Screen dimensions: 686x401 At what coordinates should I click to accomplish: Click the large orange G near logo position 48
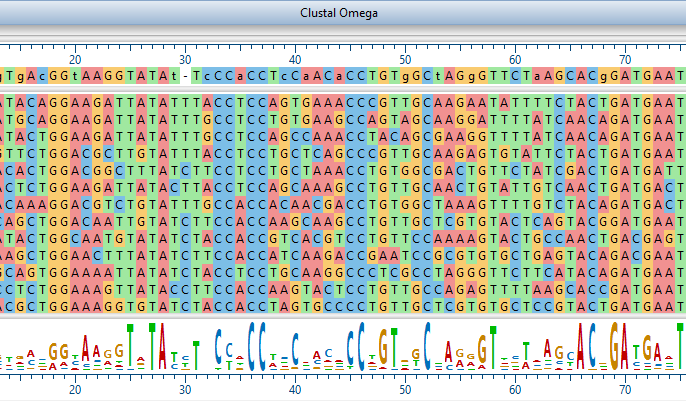click(x=382, y=345)
